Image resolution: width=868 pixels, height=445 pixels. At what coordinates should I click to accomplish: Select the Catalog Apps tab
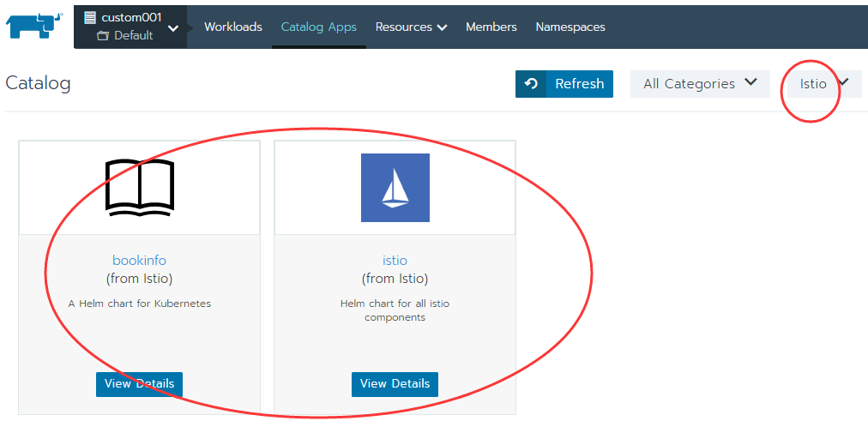pos(319,27)
